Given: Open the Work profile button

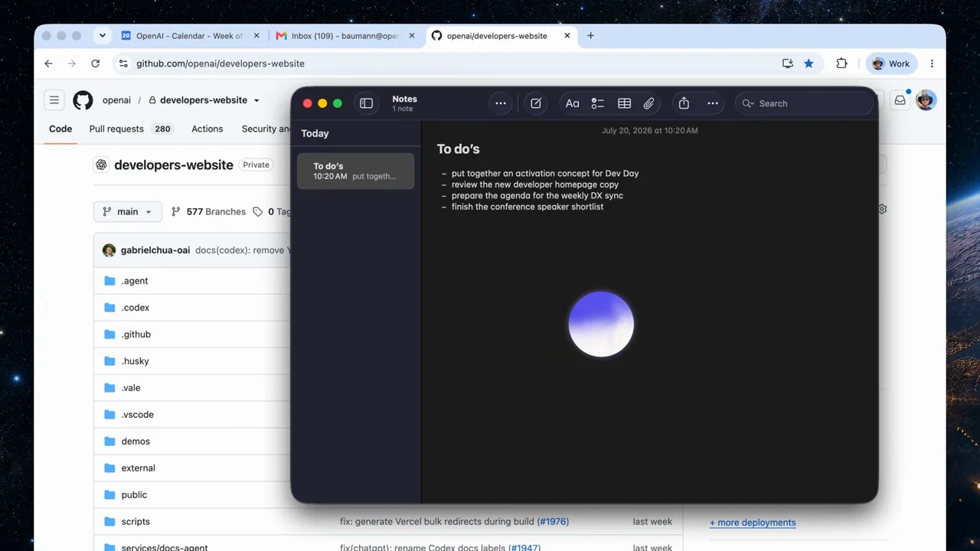Looking at the screenshot, I should click(x=891, y=64).
